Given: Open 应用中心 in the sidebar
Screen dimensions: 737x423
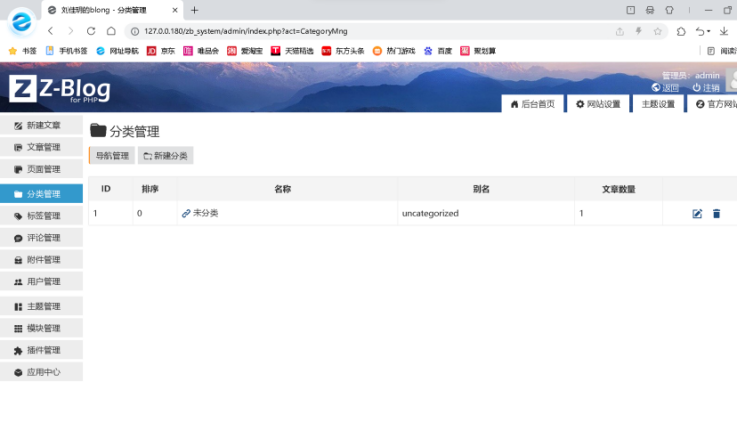Looking at the screenshot, I should tap(41, 372).
